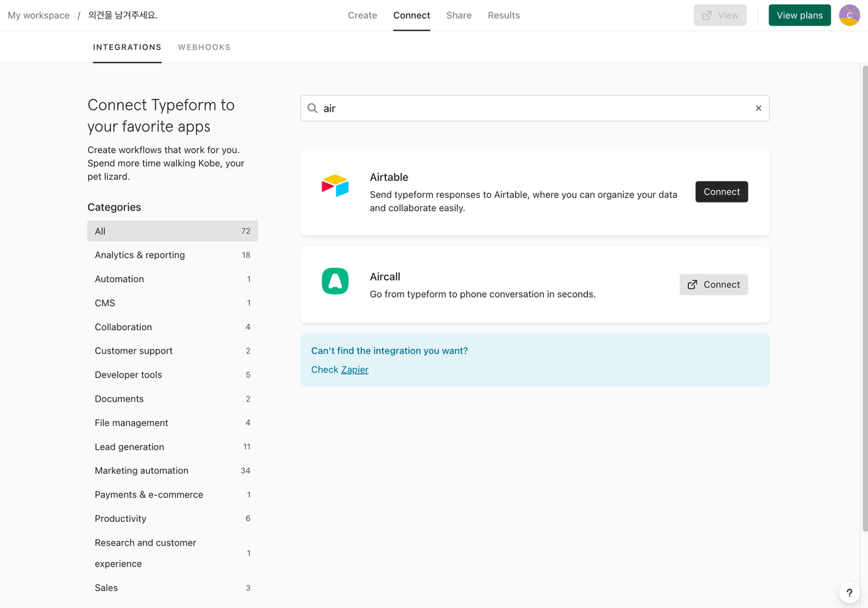Click the Airtable card title
The image size is (868, 608).
point(389,177)
